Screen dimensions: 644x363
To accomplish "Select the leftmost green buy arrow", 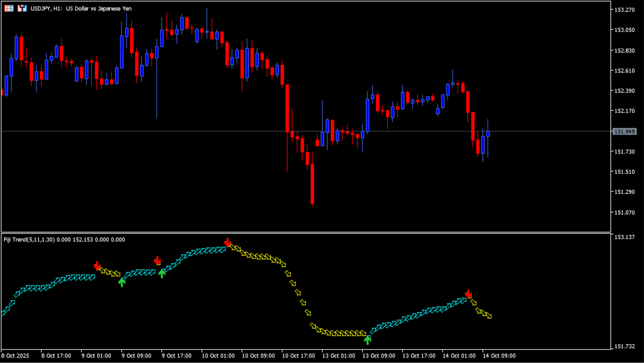I will pos(121,282).
